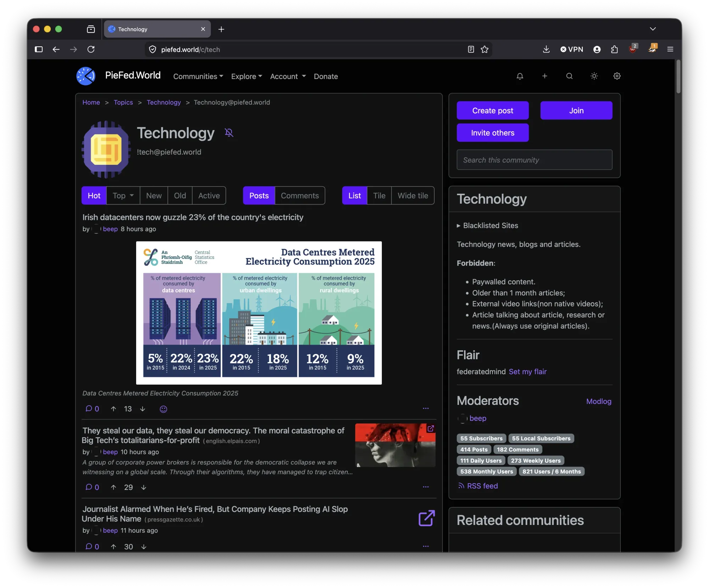Open more options for Big Tech post
The height and width of the screenshot is (588, 709).
426,487
